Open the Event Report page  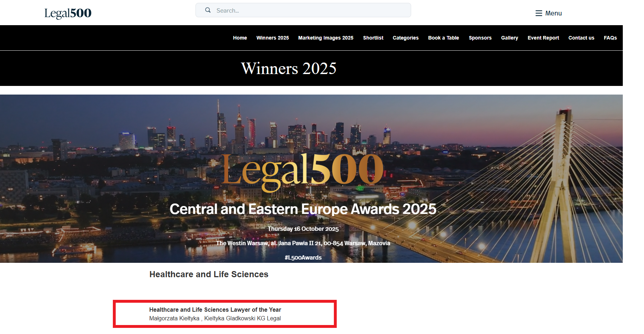click(543, 38)
